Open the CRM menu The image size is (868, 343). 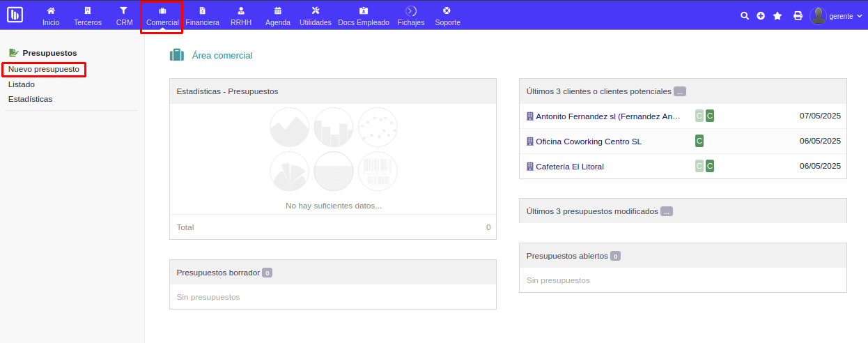click(x=124, y=16)
